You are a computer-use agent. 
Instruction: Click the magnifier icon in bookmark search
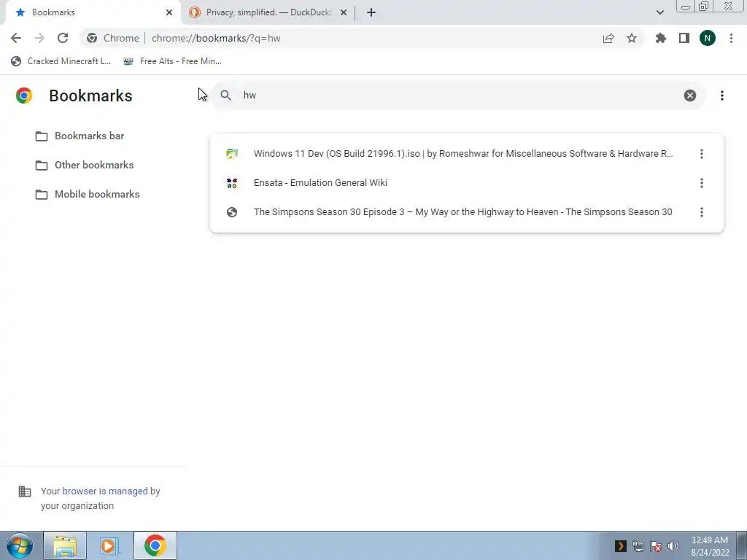(226, 96)
